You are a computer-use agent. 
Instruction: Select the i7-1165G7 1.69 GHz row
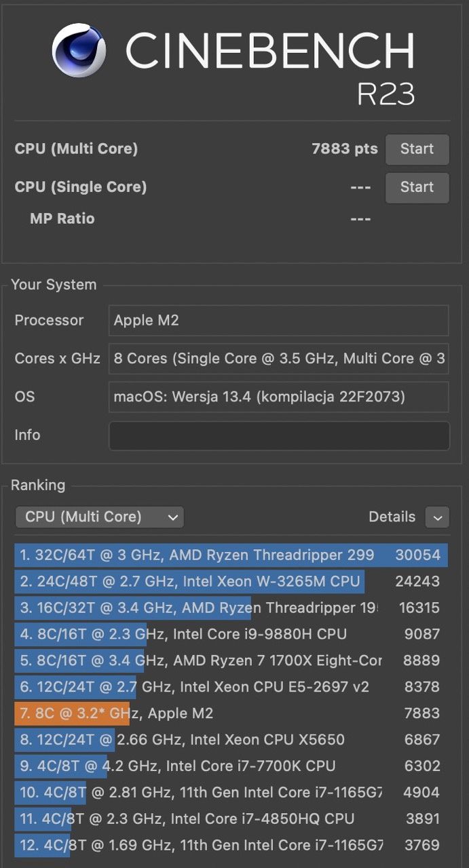[x=231, y=846]
